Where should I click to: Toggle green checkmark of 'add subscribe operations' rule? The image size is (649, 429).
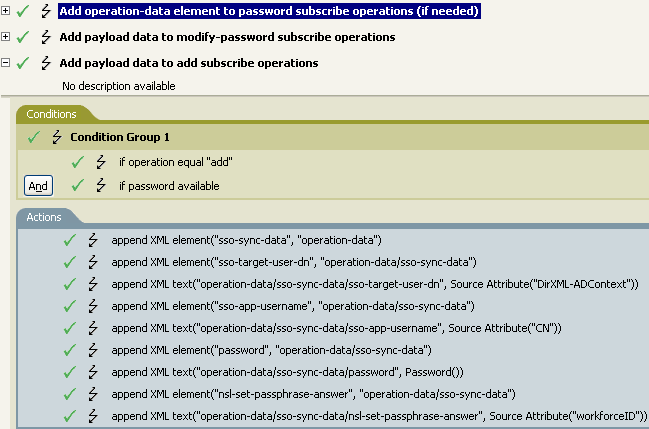23,63
